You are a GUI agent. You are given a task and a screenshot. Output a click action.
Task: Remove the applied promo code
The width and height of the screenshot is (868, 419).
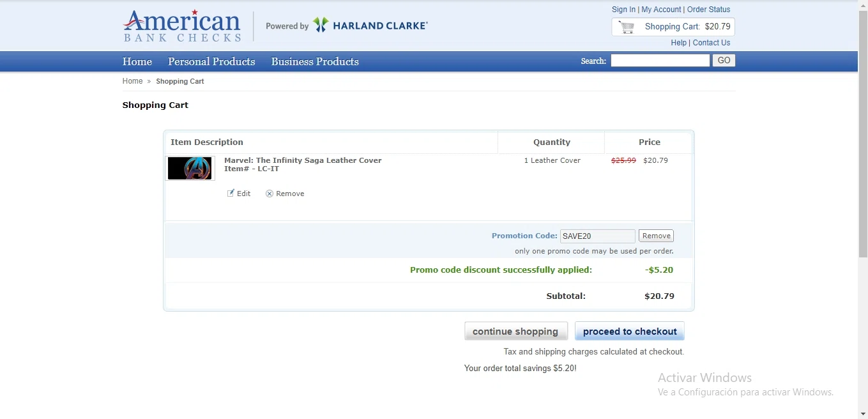click(x=656, y=236)
